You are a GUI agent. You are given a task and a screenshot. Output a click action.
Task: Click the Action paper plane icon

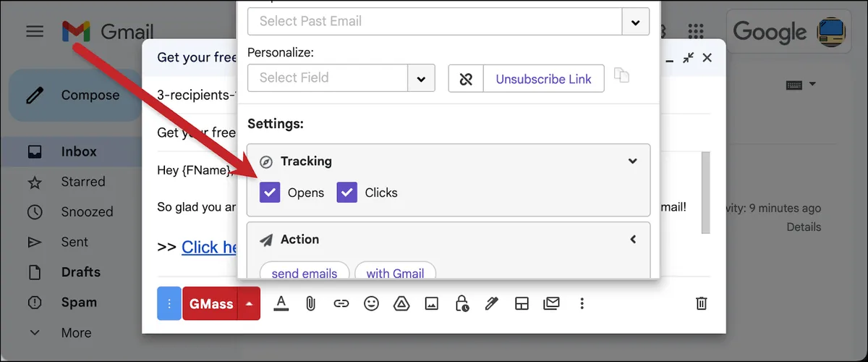click(x=266, y=240)
